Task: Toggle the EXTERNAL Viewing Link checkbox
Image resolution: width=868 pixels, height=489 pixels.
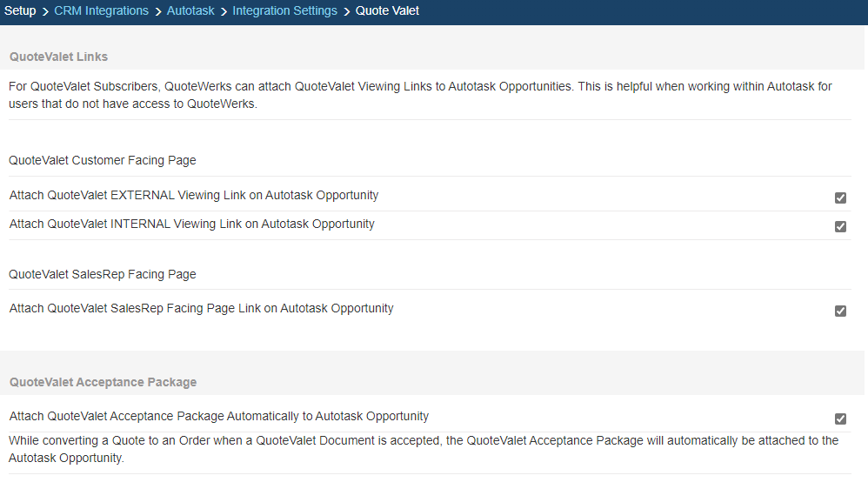Action: coord(840,198)
